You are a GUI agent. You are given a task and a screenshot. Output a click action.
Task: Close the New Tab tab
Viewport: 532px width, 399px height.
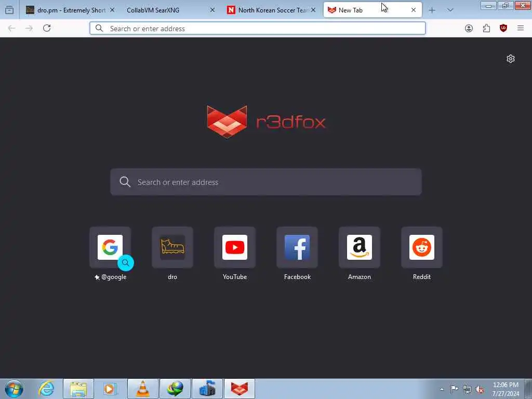[413, 10]
